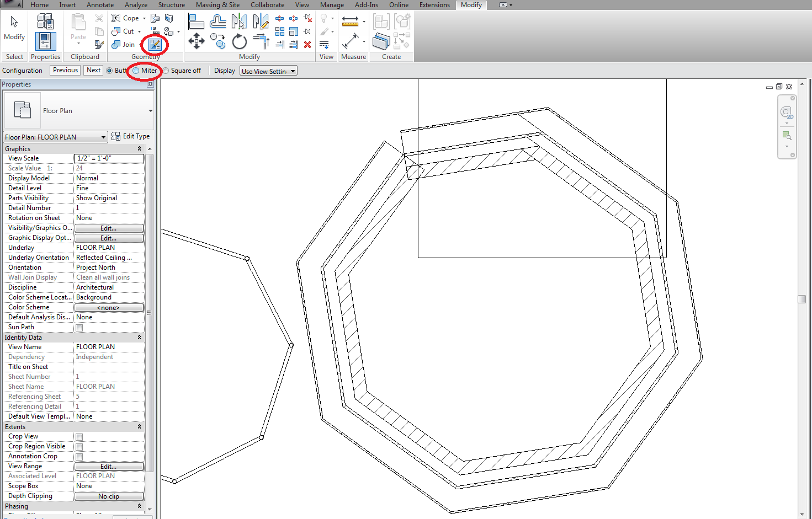Click the Delete red X icon
812x519 pixels.
click(x=307, y=45)
